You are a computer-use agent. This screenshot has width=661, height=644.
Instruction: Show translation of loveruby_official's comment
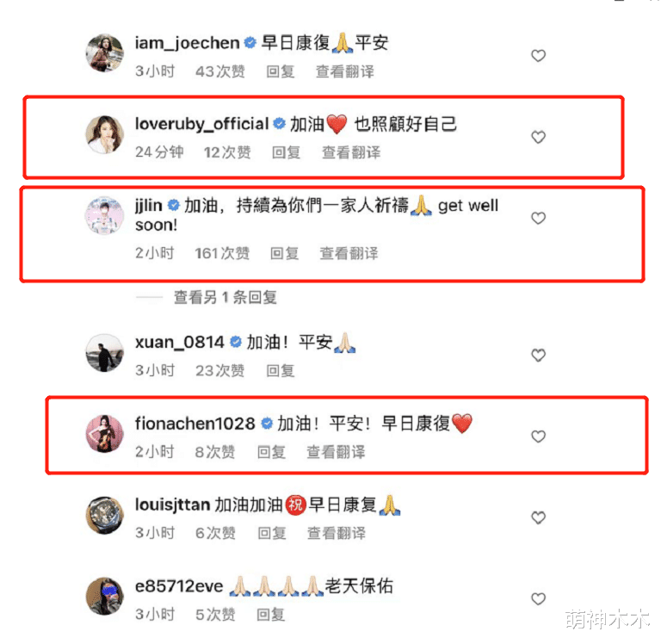(x=351, y=152)
